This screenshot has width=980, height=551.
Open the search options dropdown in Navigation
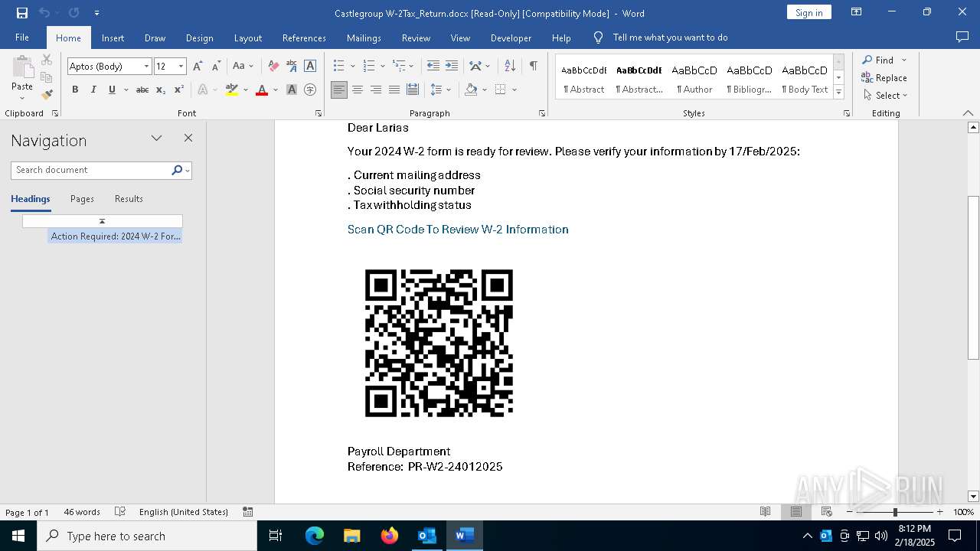tap(188, 170)
